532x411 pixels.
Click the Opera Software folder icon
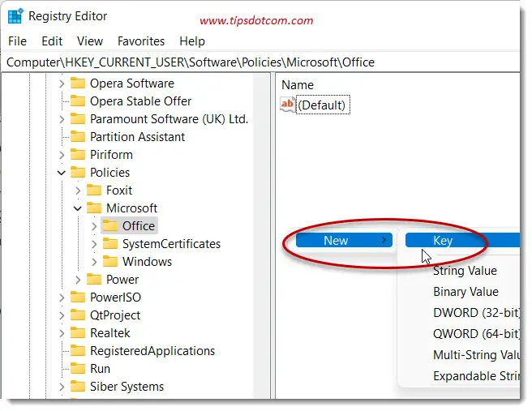click(x=78, y=83)
